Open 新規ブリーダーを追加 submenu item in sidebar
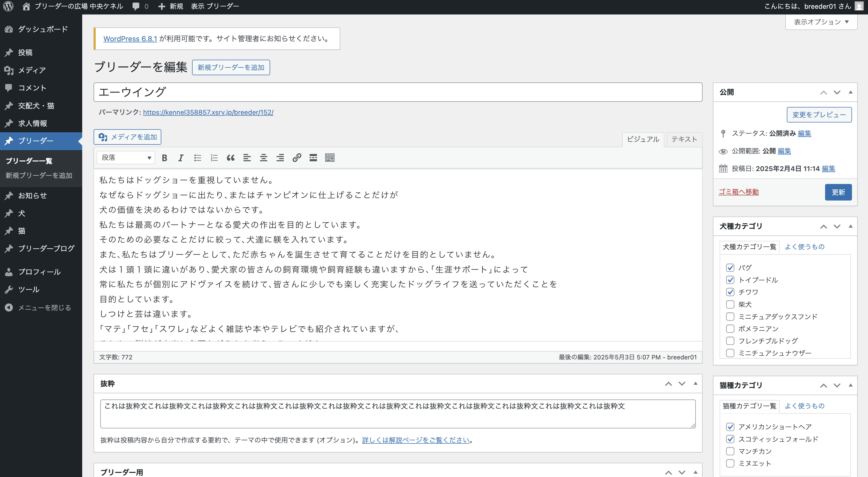The image size is (868, 477). [x=39, y=175]
